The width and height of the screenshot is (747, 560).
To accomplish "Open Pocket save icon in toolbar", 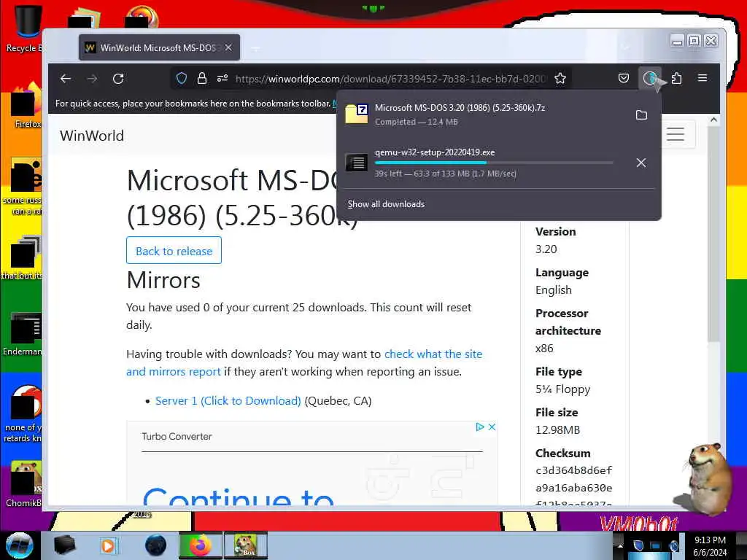I will point(624,78).
